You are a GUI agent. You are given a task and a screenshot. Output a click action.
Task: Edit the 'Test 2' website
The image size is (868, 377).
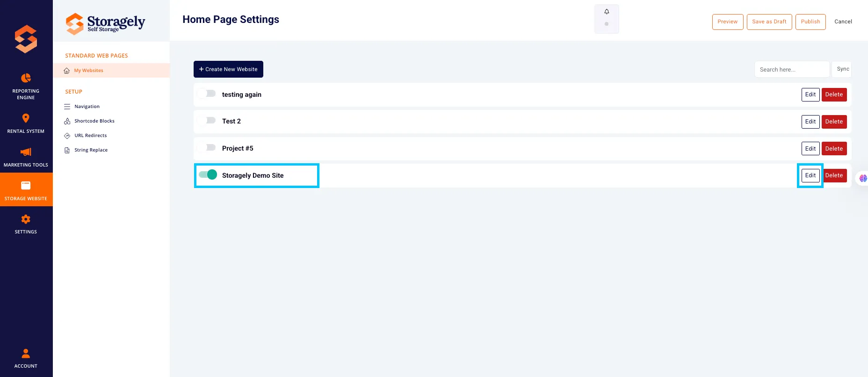pyautogui.click(x=810, y=122)
